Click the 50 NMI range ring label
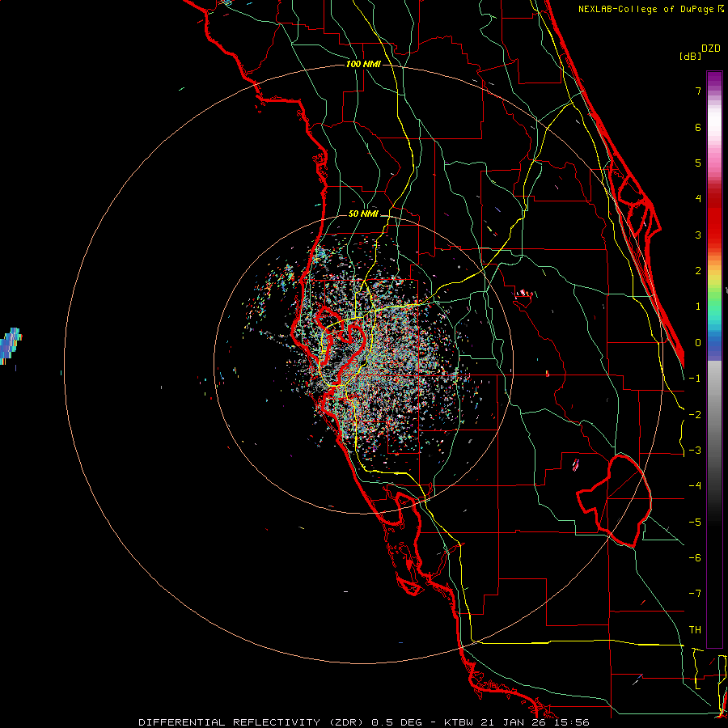728x728 pixels. pos(363,214)
